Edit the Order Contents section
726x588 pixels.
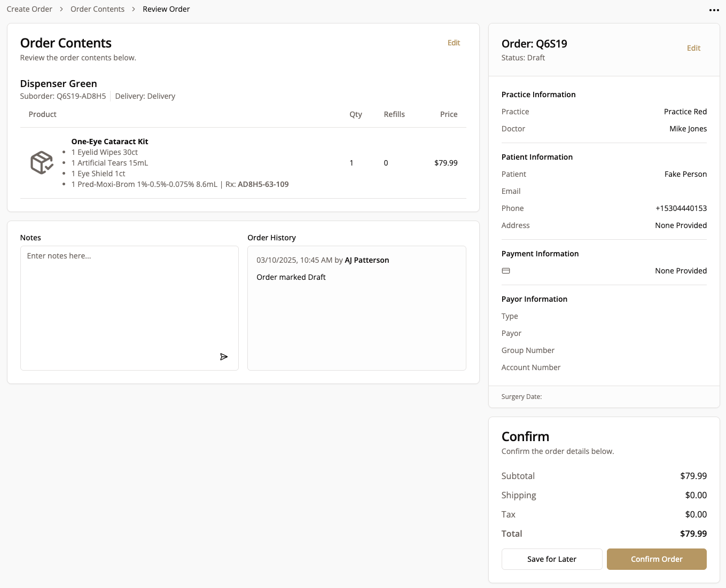click(454, 43)
